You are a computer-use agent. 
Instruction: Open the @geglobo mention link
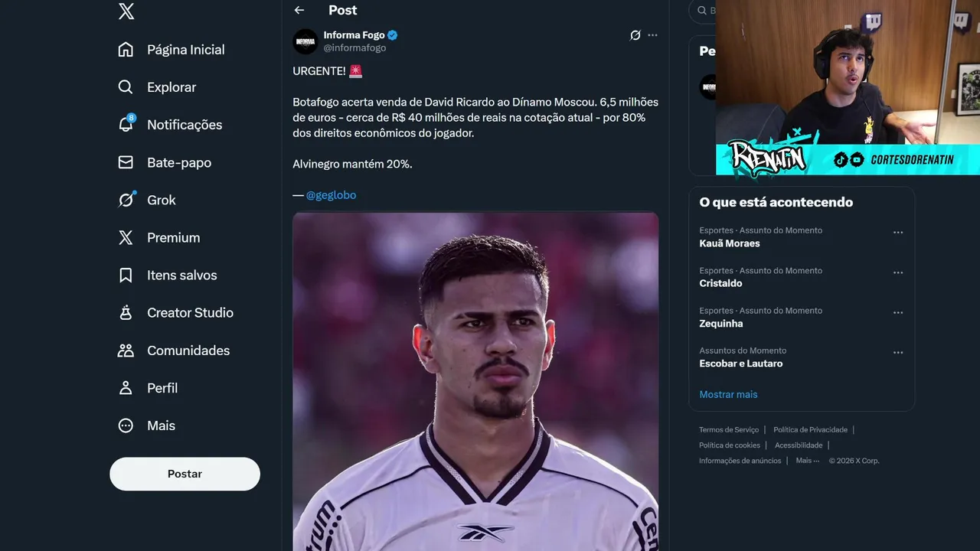pyautogui.click(x=331, y=195)
